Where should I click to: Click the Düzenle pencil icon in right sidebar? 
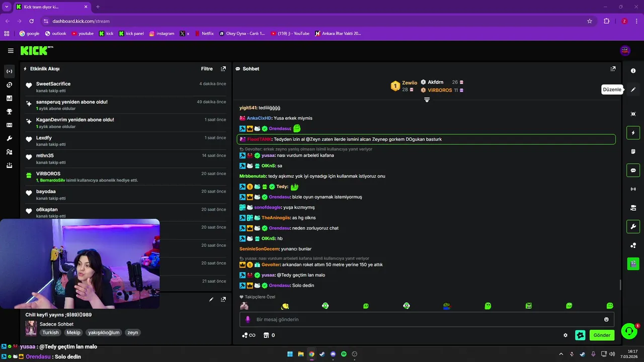point(633,89)
